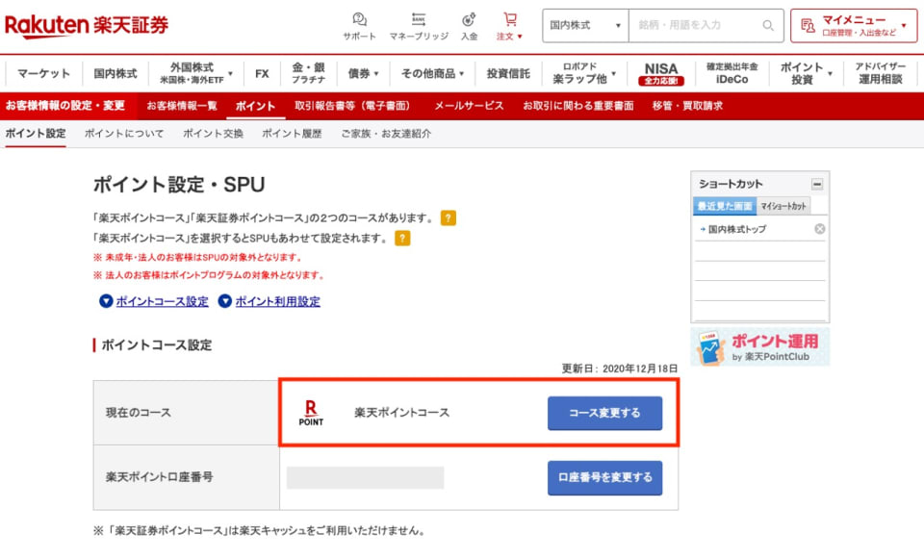Click the ポイント運用 banner
This screenshot has width=924, height=560.
point(760,347)
